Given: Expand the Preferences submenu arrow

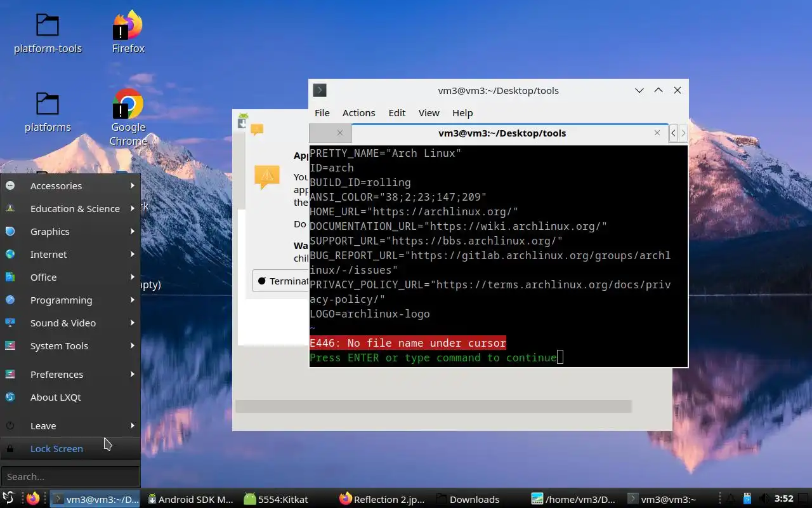Looking at the screenshot, I should 133,374.
